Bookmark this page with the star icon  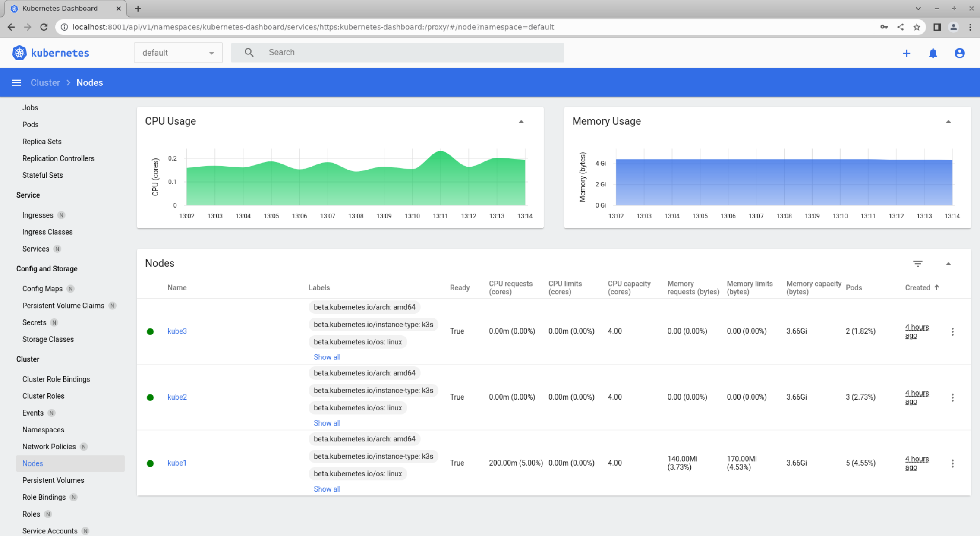coord(917,27)
